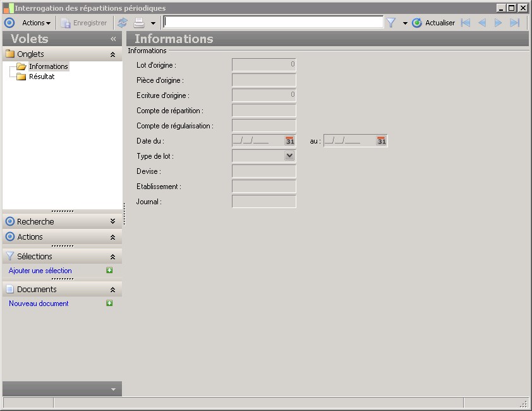Collapse the Documents section
Viewport: 532px width, 411px height.
tap(112, 290)
